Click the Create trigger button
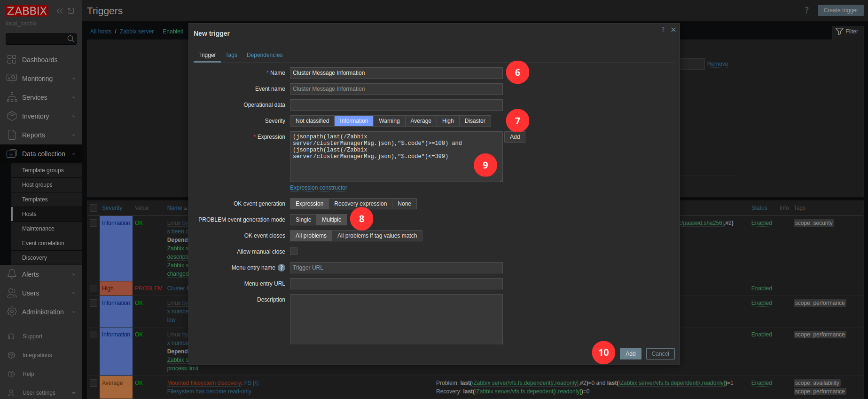Image resolution: width=868 pixels, height=399 pixels. pyautogui.click(x=841, y=10)
